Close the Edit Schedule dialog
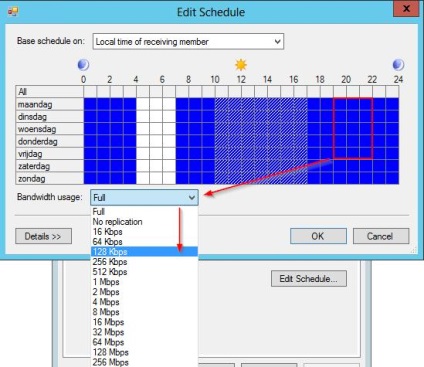 [x=406, y=9]
